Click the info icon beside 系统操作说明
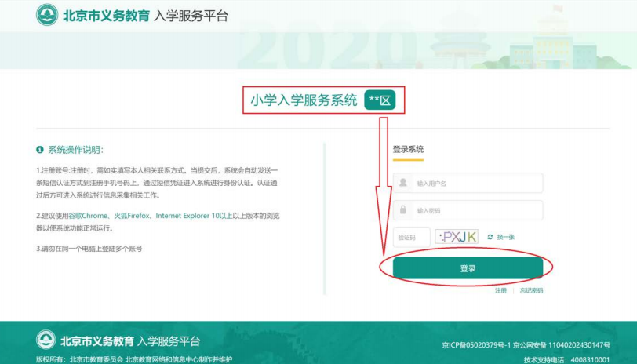Image resolution: width=637 pixels, height=364 pixels. (x=39, y=149)
